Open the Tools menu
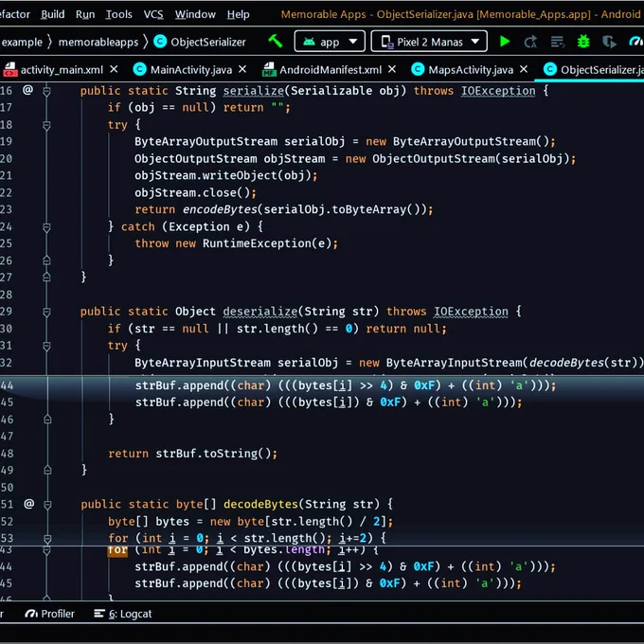644x644 pixels. tap(118, 14)
